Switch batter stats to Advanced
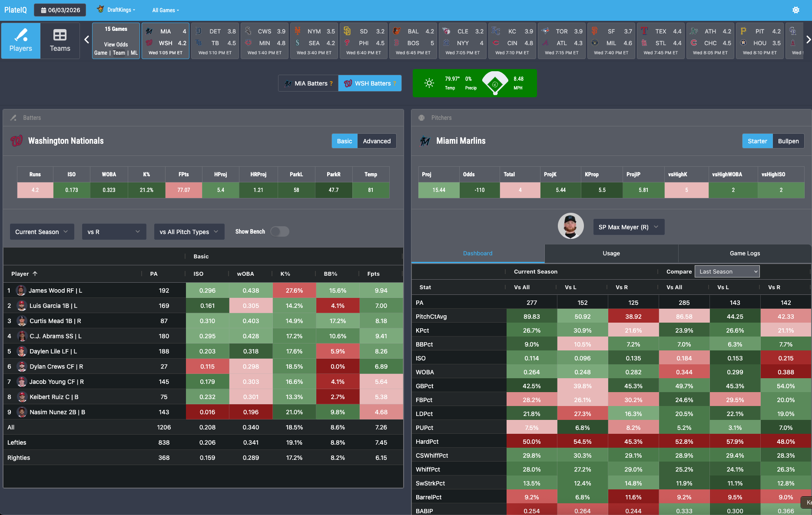The width and height of the screenshot is (812, 515). point(377,141)
